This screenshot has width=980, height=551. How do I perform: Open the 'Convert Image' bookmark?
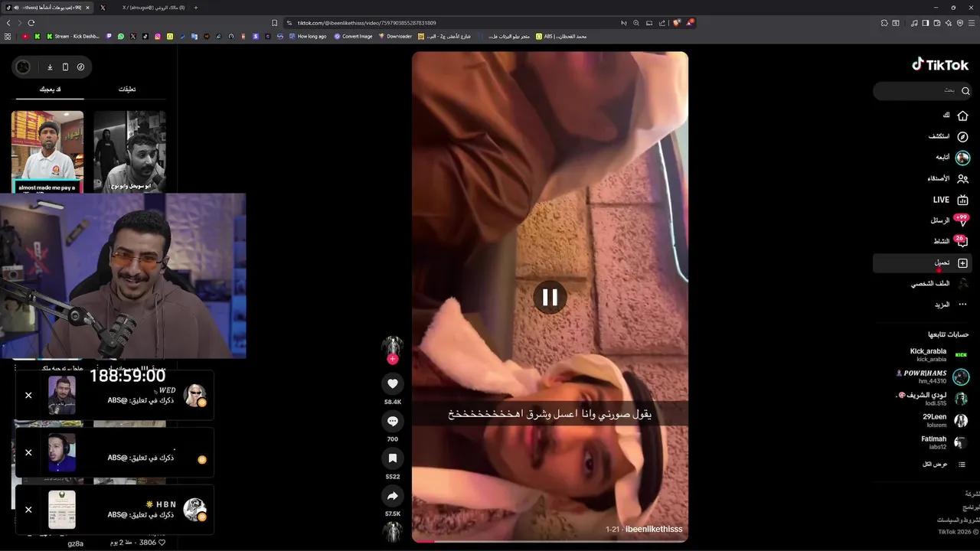point(353,36)
